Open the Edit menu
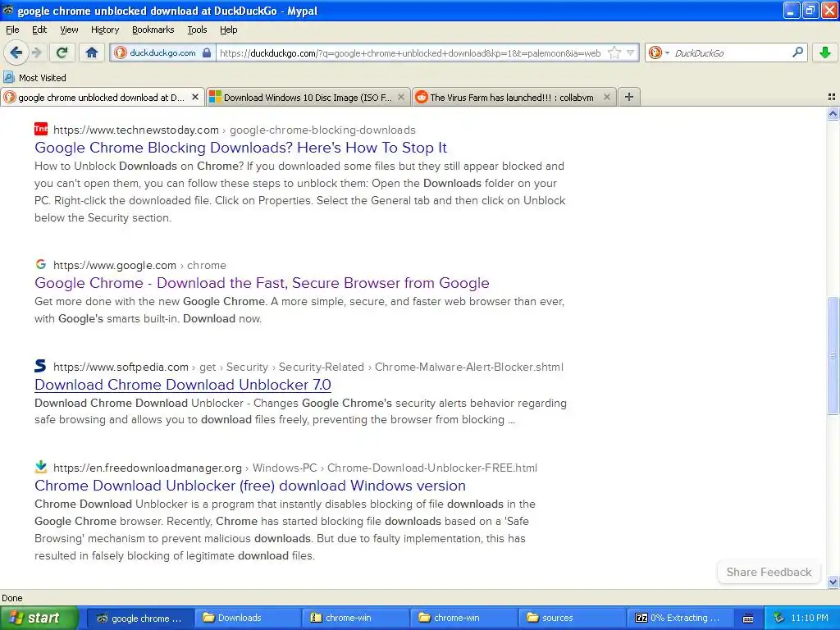 (x=39, y=30)
